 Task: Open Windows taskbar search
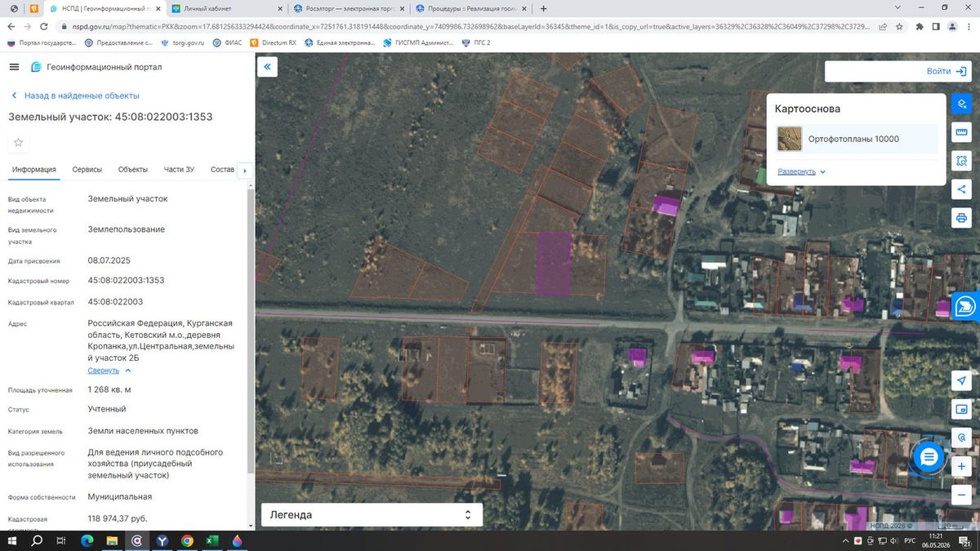(37, 540)
